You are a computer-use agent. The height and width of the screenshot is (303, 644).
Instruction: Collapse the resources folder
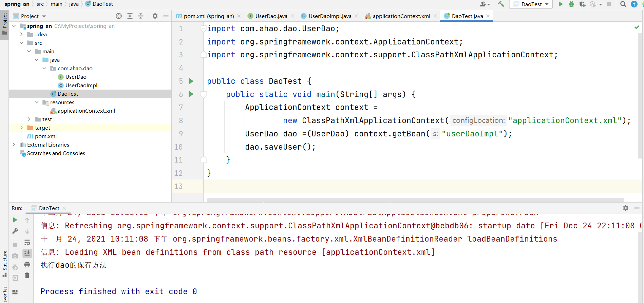tap(37, 102)
